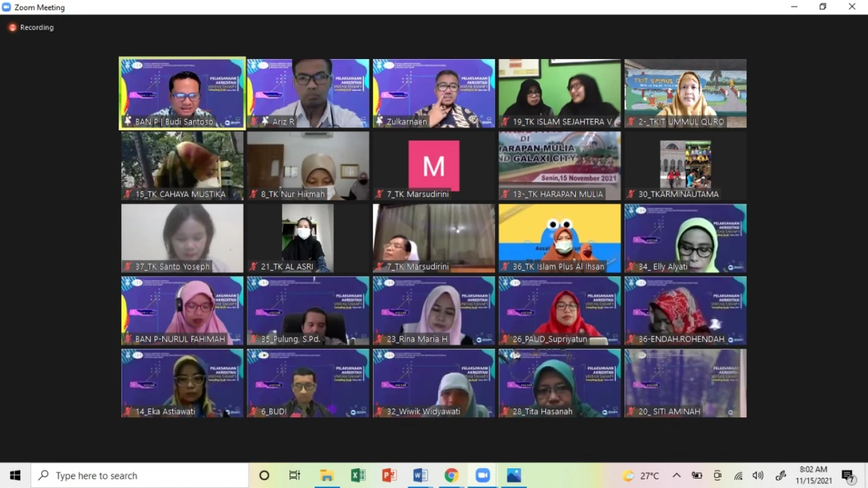868x488 pixels.
Task: Open the notification center icon
Action: (848, 476)
